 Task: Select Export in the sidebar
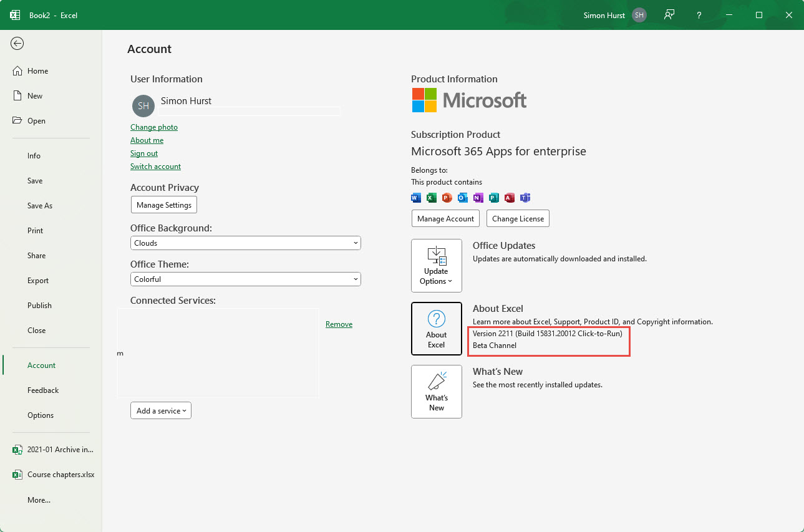[38, 281]
